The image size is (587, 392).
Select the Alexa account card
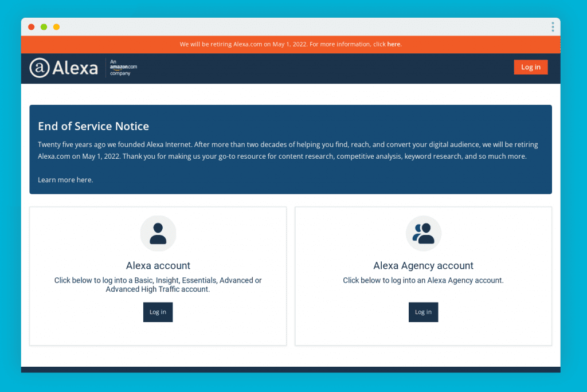158,276
